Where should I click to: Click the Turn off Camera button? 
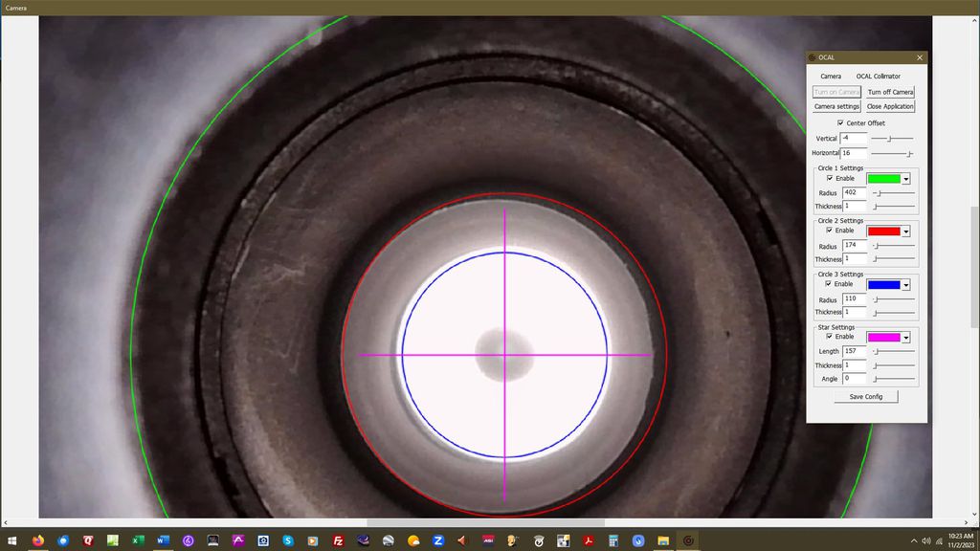(890, 92)
